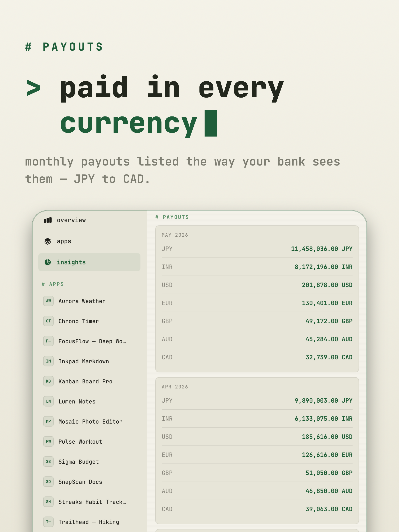Click the INR label in Apr 2026

(167, 419)
